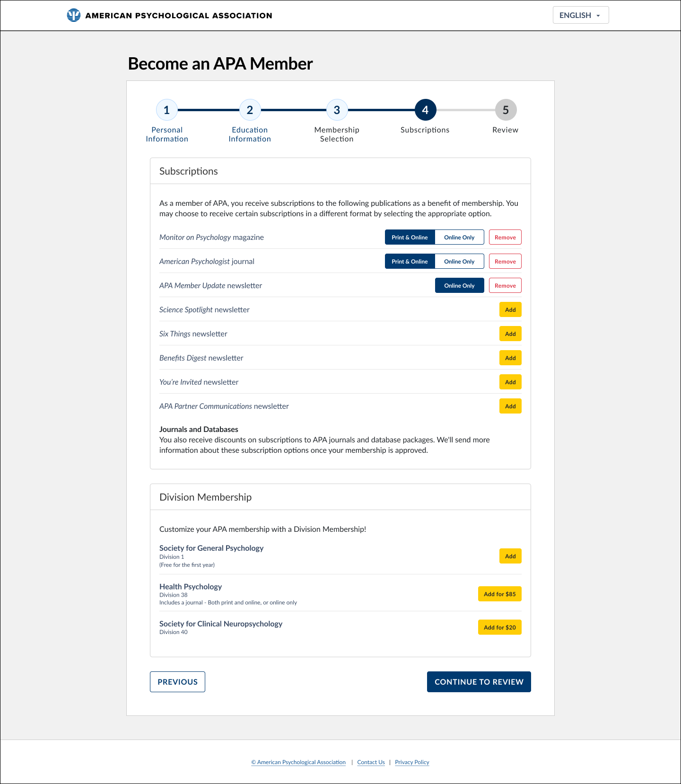The width and height of the screenshot is (681, 784).
Task: Click the Division Membership section heading
Action: click(x=205, y=497)
